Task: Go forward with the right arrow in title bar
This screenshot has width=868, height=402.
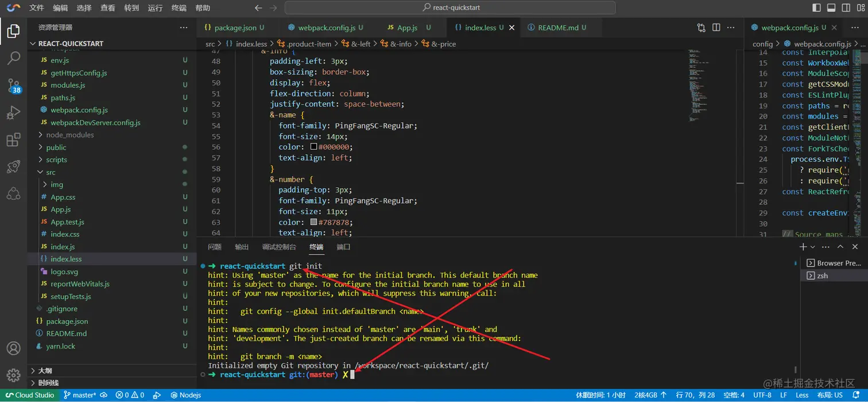Action: [273, 8]
